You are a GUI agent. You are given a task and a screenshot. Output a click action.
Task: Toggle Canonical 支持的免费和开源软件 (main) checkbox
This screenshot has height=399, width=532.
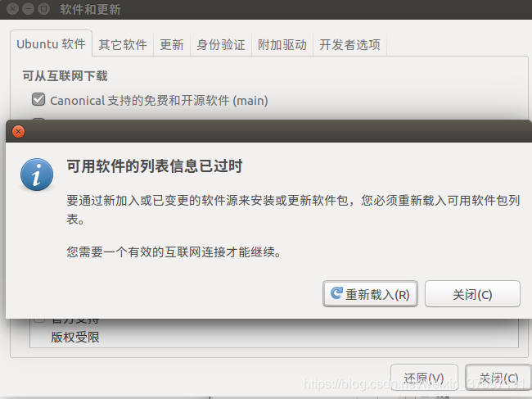click(38, 99)
